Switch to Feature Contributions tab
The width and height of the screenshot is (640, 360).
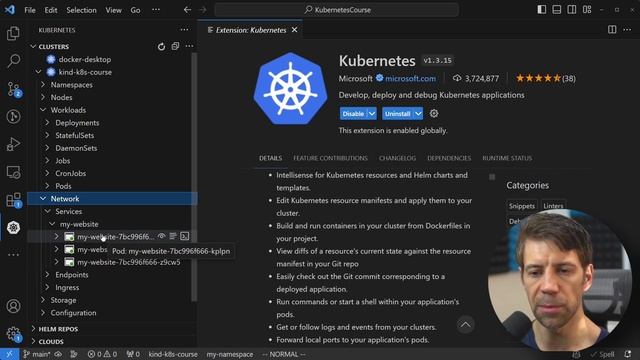tap(330, 158)
